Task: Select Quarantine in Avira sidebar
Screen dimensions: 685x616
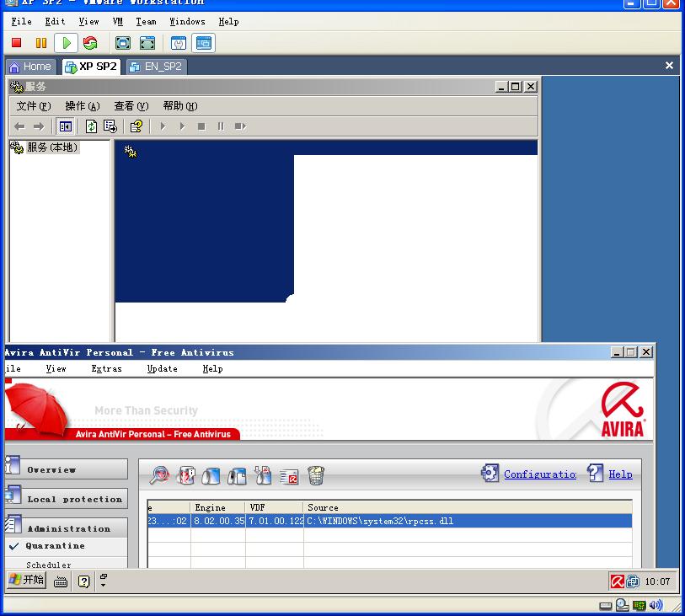Action: click(x=55, y=546)
